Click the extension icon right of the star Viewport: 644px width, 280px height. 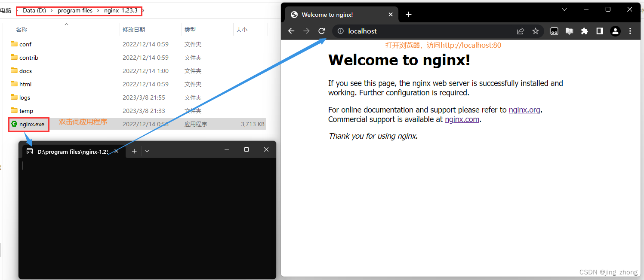coord(555,31)
